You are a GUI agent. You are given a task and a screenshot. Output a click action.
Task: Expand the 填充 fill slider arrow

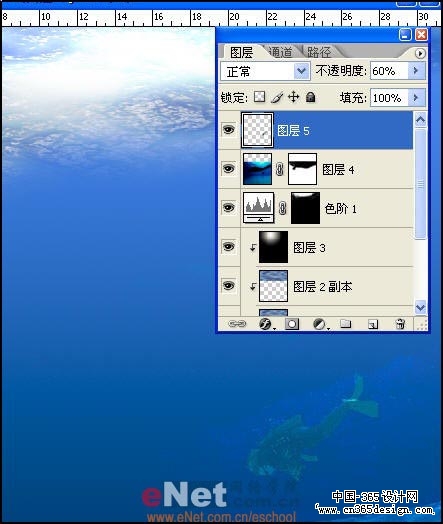coord(416,98)
